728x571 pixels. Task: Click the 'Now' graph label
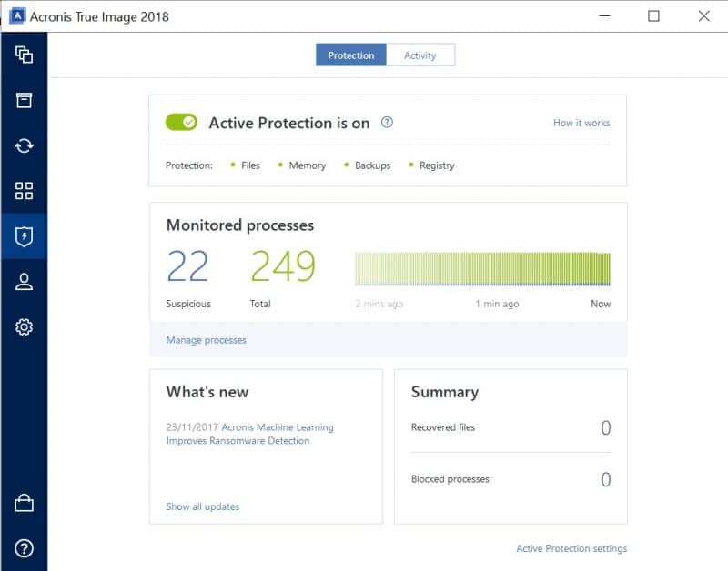pyautogui.click(x=601, y=304)
